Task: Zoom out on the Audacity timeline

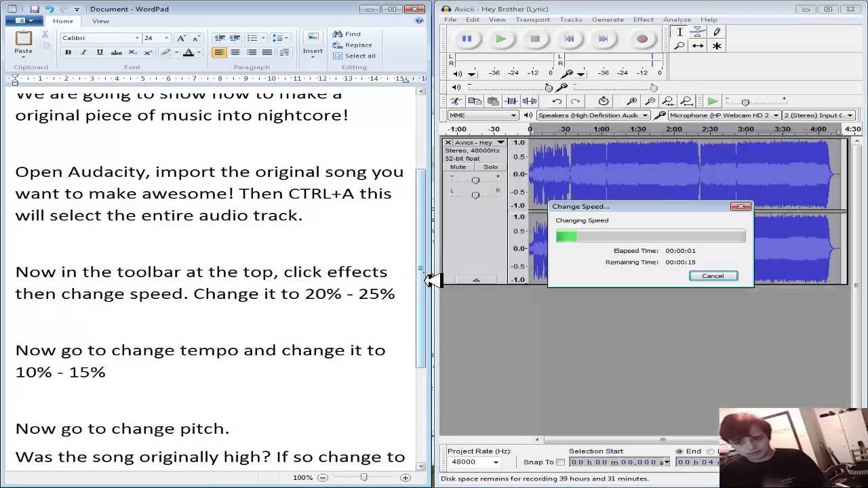Action: pyautogui.click(x=650, y=101)
